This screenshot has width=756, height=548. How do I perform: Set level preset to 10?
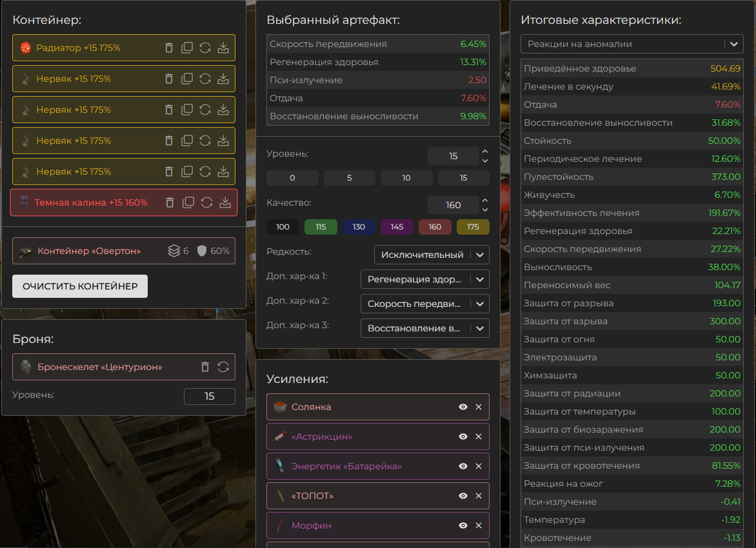(x=406, y=178)
